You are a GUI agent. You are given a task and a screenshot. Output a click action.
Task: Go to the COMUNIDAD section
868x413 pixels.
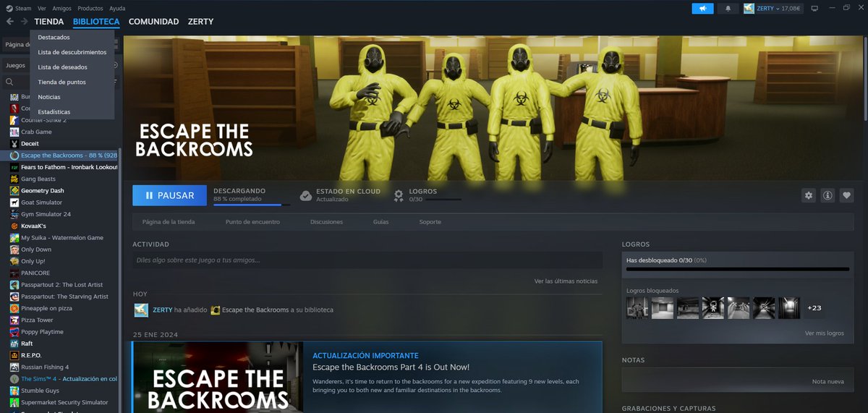pyautogui.click(x=153, y=22)
